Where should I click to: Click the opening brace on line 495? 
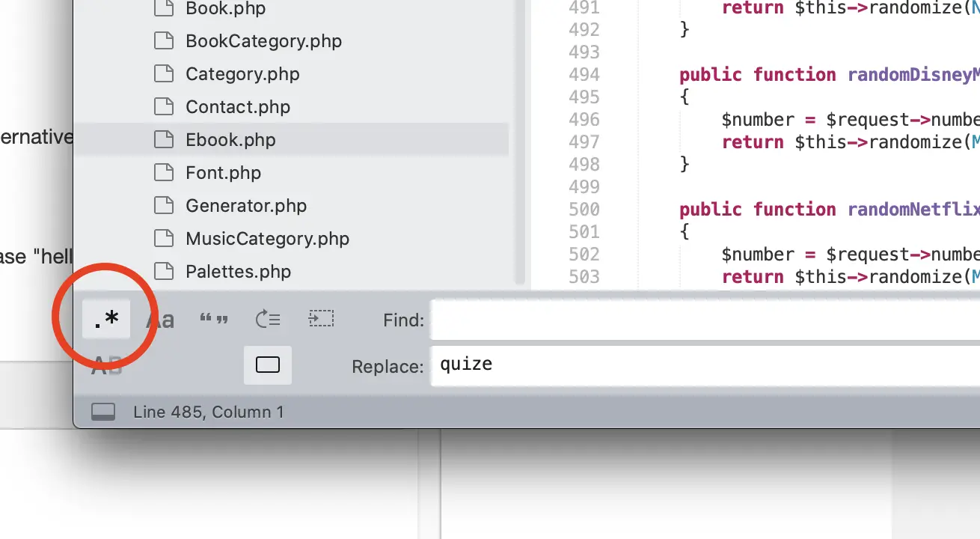(685, 97)
